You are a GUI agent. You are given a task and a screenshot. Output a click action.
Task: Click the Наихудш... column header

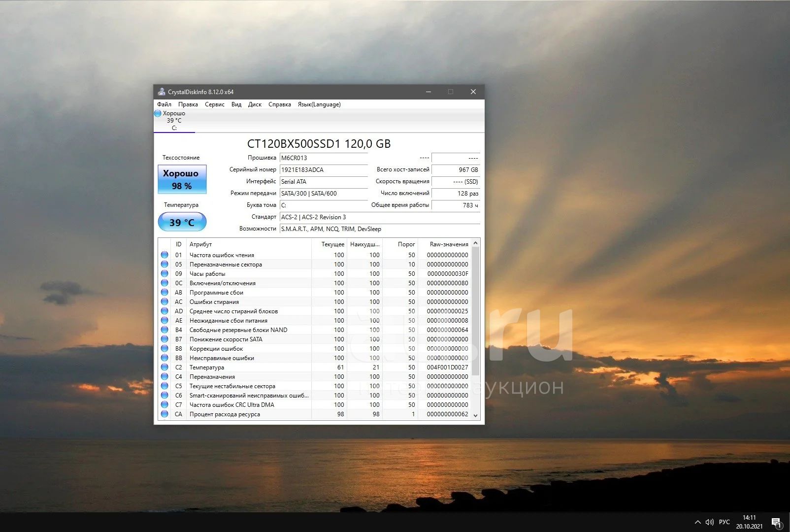click(x=364, y=244)
